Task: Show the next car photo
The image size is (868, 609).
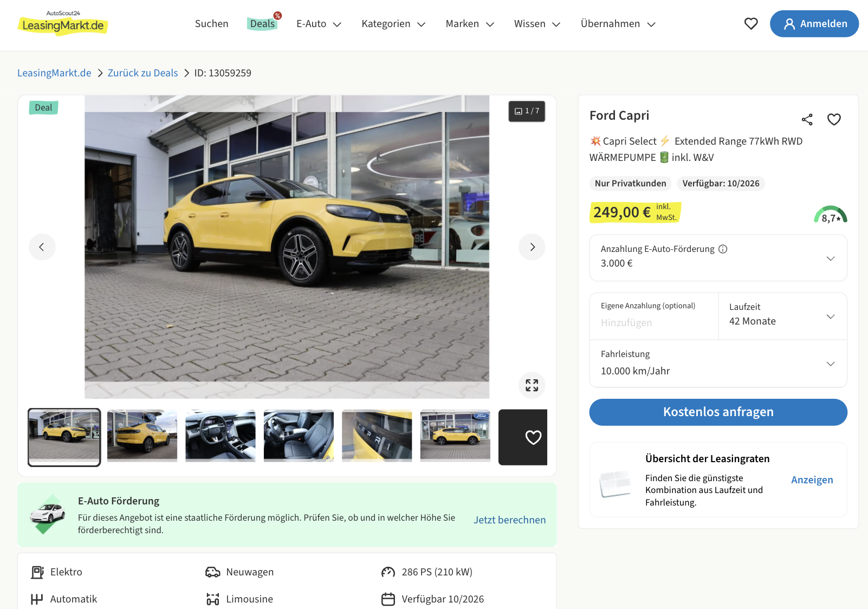Action: (x=532, y=247)
